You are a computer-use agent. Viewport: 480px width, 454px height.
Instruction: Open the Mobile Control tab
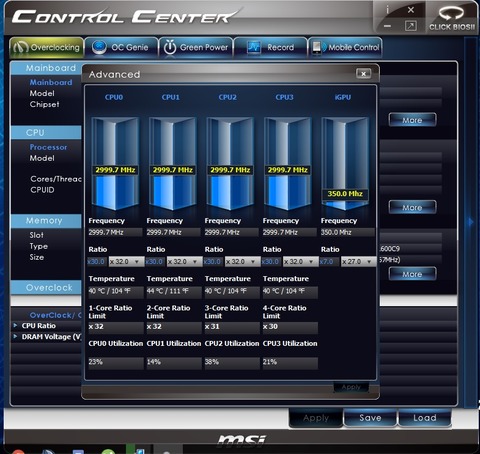pos(345,47)
